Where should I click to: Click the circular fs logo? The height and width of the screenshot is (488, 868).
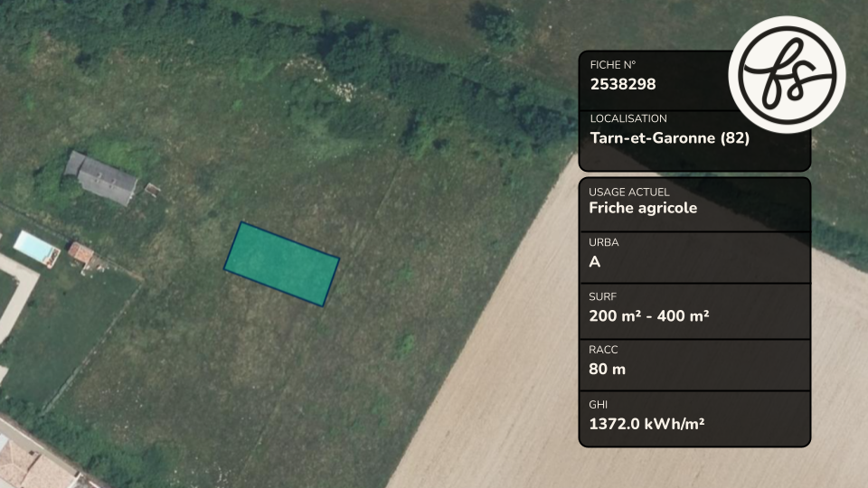coord(787,74)
